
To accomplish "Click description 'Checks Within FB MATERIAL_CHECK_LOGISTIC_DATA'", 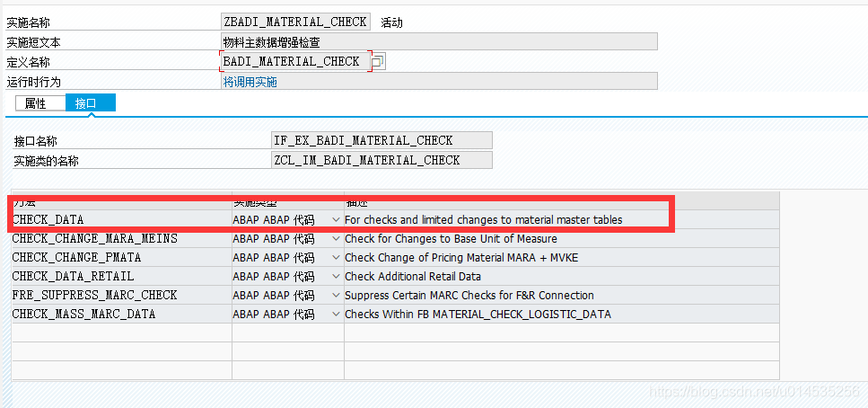I will [478, 315].
